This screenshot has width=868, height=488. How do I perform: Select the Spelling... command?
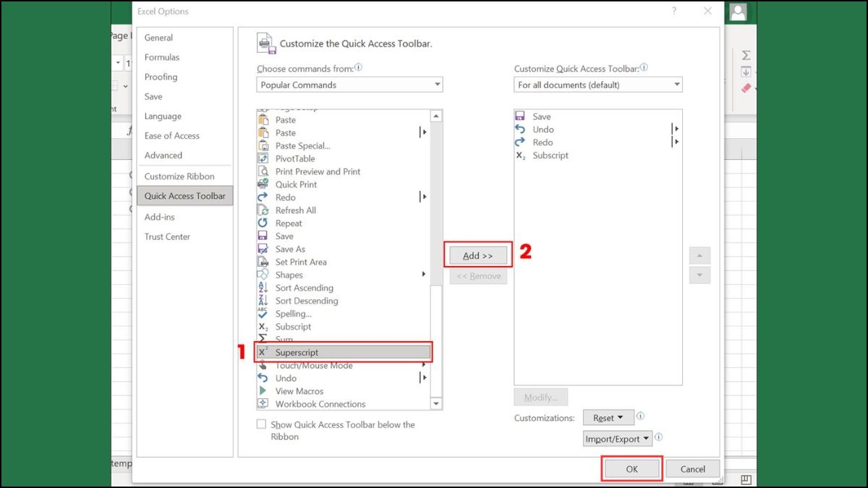click(343, 314)
